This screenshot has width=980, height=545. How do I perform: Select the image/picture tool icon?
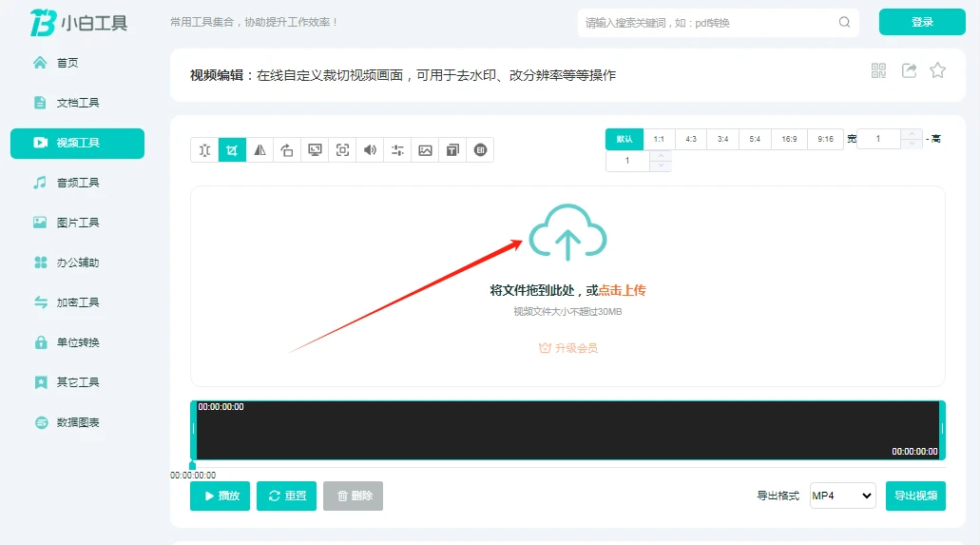(425, 150)
